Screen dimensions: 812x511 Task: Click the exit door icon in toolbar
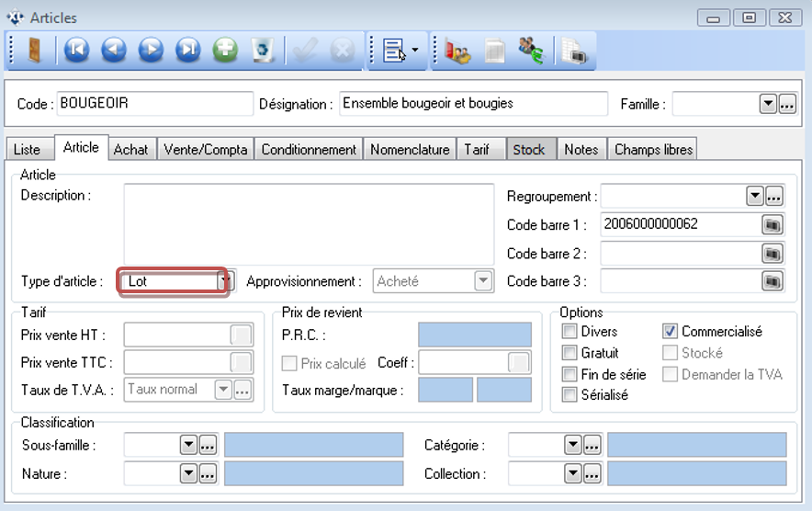click(32, 51)
